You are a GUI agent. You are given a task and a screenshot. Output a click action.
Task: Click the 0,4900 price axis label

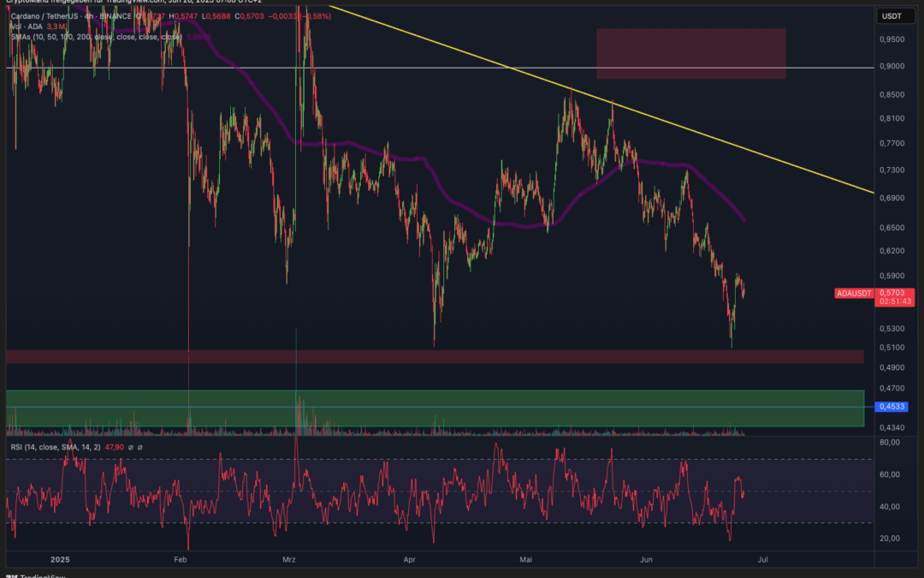click(x=891, y=367)
